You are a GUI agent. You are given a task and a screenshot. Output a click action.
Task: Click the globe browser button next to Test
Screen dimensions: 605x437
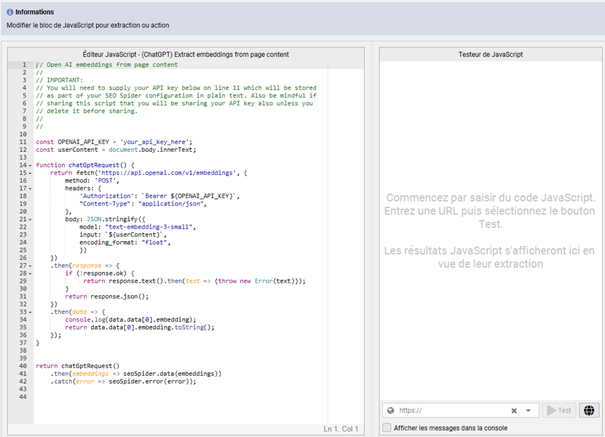click(589, 410)
